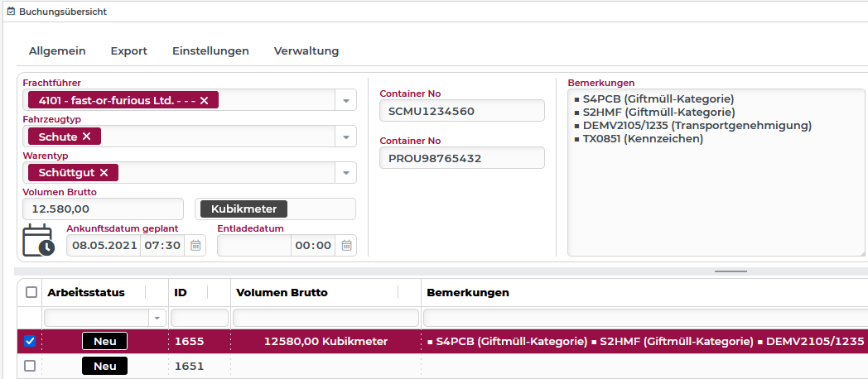Screen dimensions: 868x379
Task: Sort table by Volumen Brutto column header
Action: (x=282, y=292)
